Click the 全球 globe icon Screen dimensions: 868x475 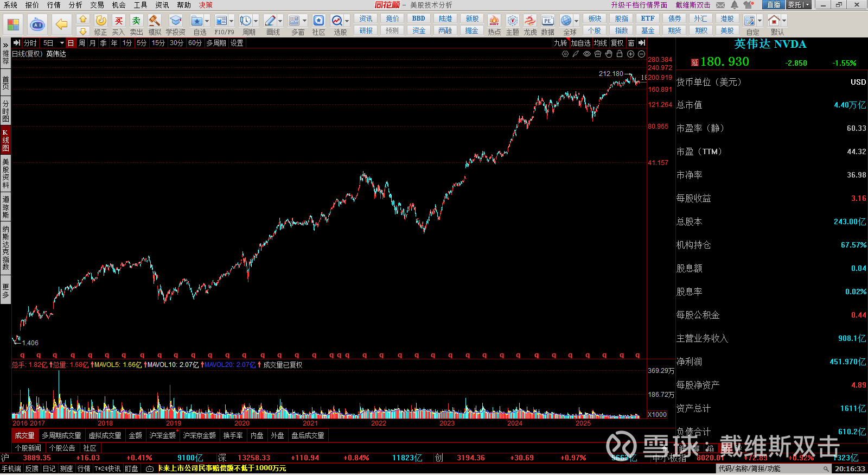coord(566,21)
